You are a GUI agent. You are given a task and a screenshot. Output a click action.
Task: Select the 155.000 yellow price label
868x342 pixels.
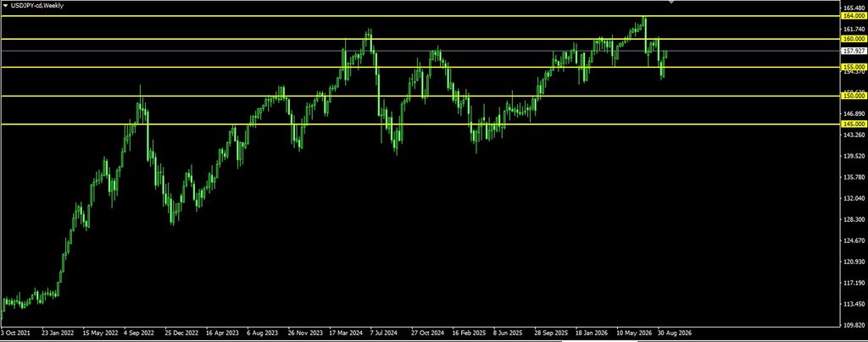(854, 67)
